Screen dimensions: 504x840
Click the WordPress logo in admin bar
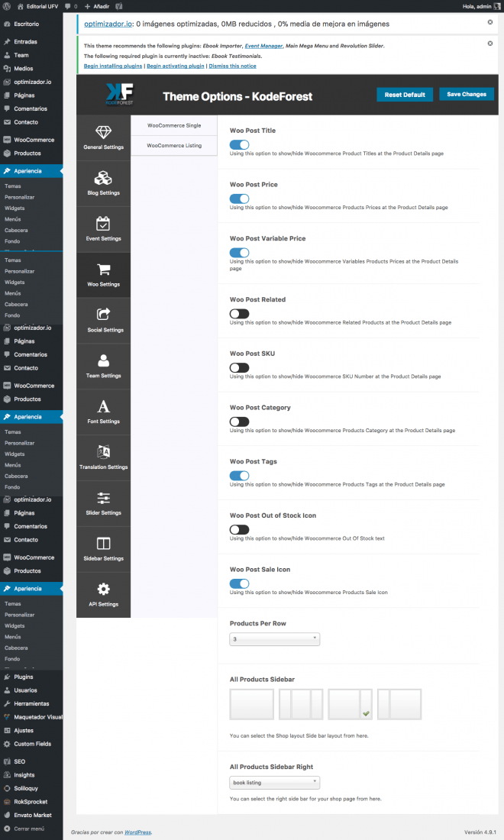tap(6, 6)
